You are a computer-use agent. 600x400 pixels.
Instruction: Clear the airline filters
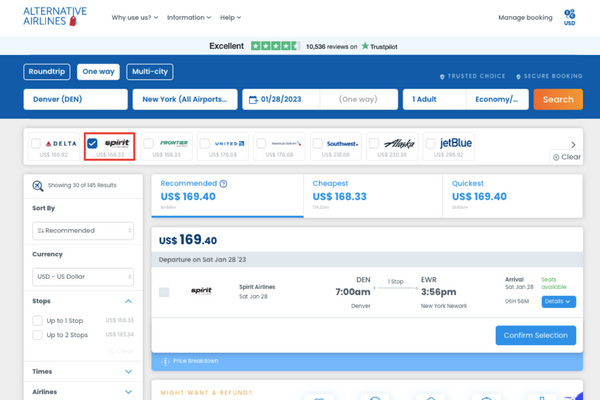[x=567, y=157]
